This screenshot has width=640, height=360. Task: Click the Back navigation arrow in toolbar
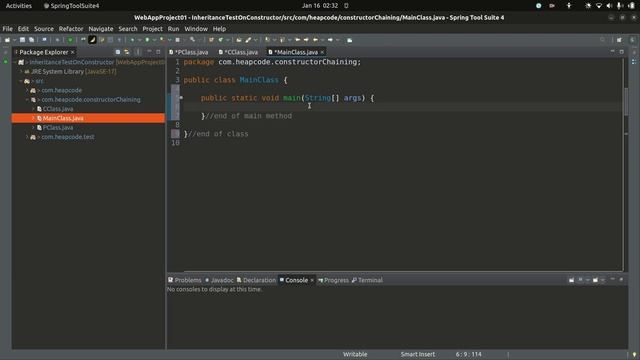click(315, 40)
